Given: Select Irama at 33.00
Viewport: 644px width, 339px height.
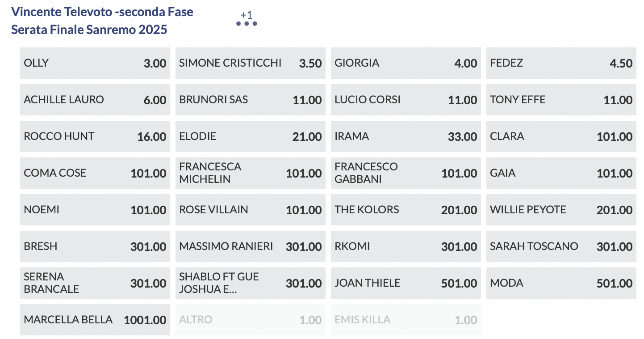Looking at the screenshot, I should tap(406, 136).
